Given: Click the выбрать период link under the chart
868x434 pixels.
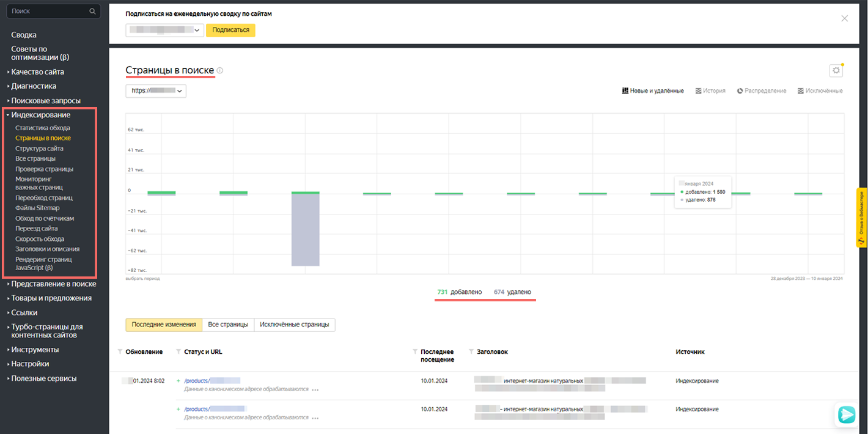Looking at the screenshot, I should click(x=142, y=278).
